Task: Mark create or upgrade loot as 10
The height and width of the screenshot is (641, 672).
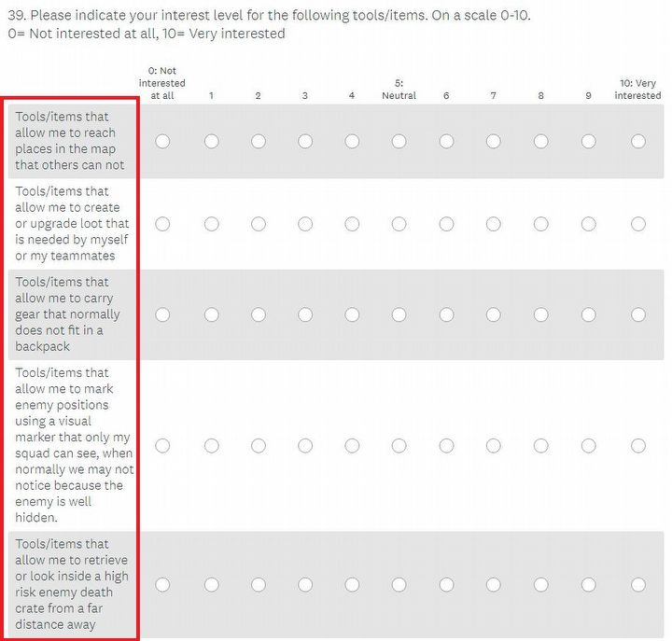Action: [x=637, y=224]
